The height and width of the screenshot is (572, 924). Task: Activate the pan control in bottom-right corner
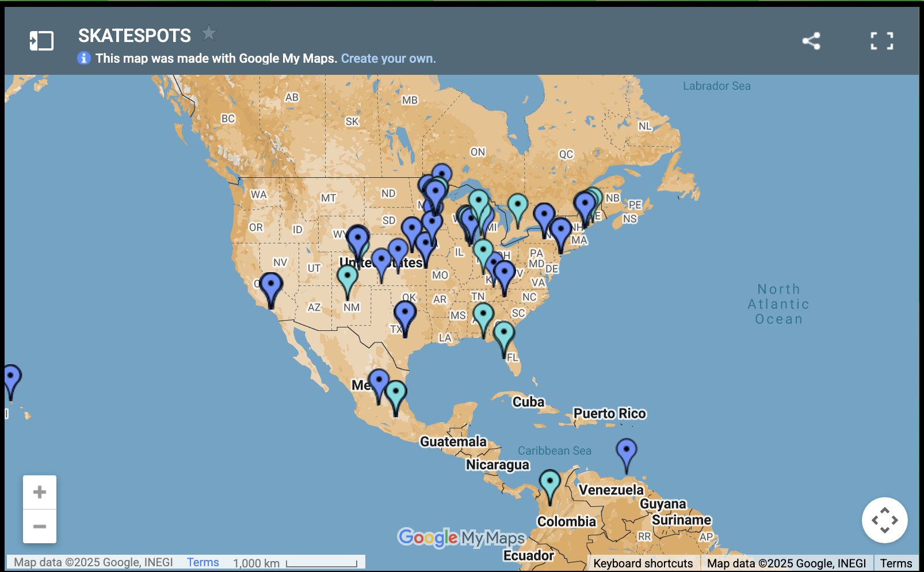click(x=885, y=520)
